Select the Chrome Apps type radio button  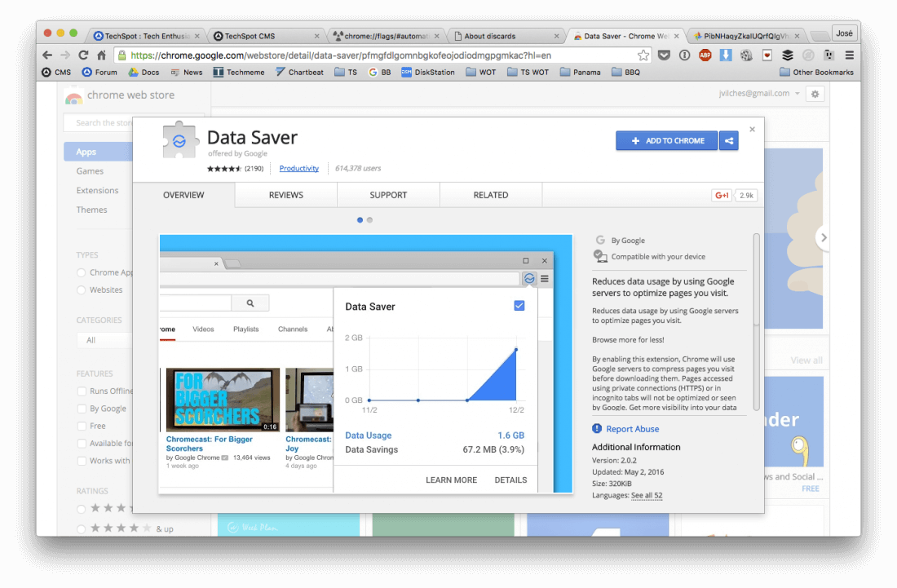[82, 273]
